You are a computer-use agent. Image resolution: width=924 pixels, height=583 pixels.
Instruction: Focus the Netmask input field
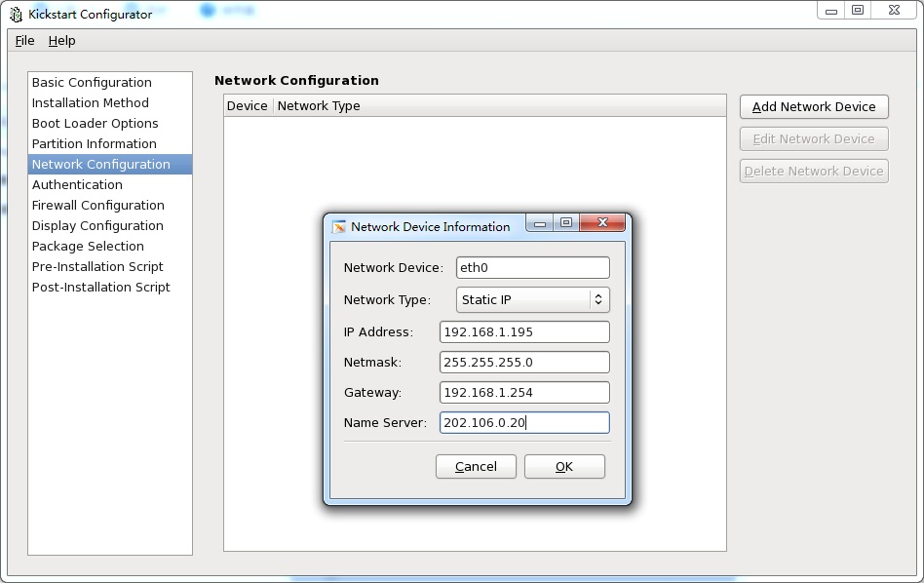point(524,362)
